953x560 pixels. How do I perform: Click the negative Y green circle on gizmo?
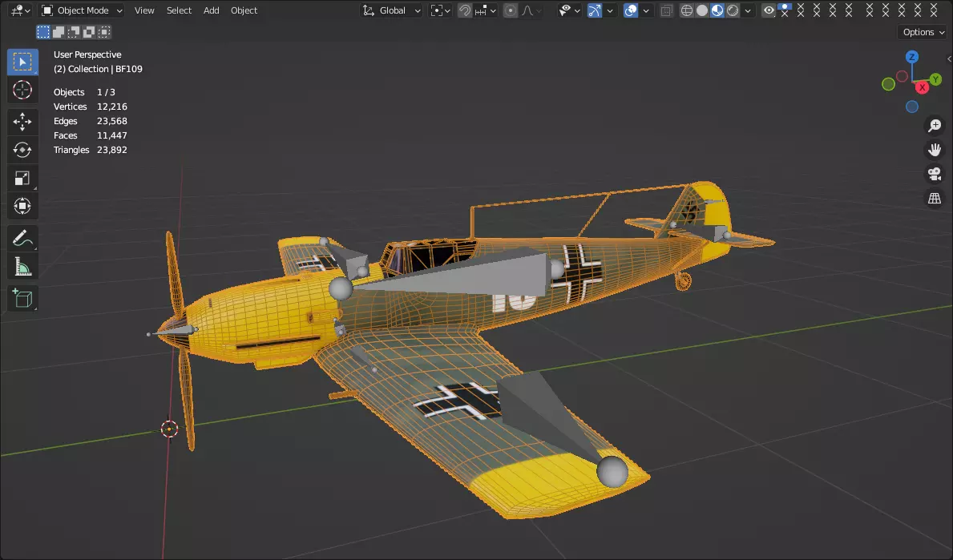click(888, 84)
